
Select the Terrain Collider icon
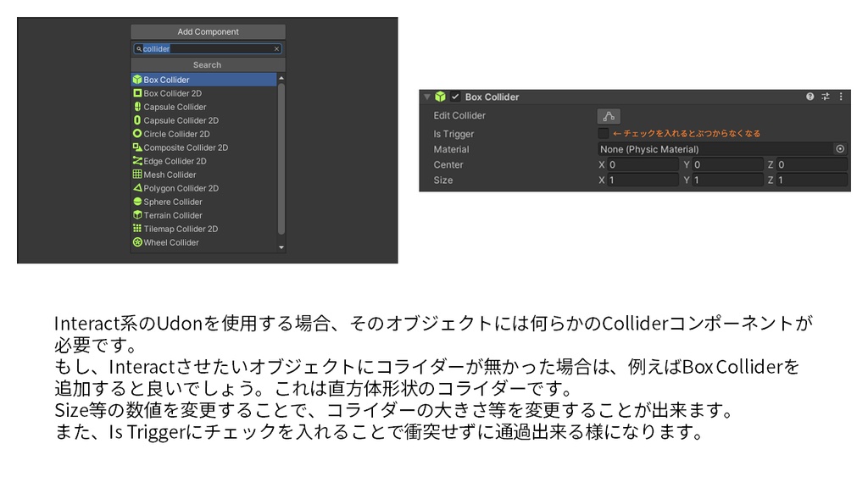pyautogui.click(x=138, y=215)
